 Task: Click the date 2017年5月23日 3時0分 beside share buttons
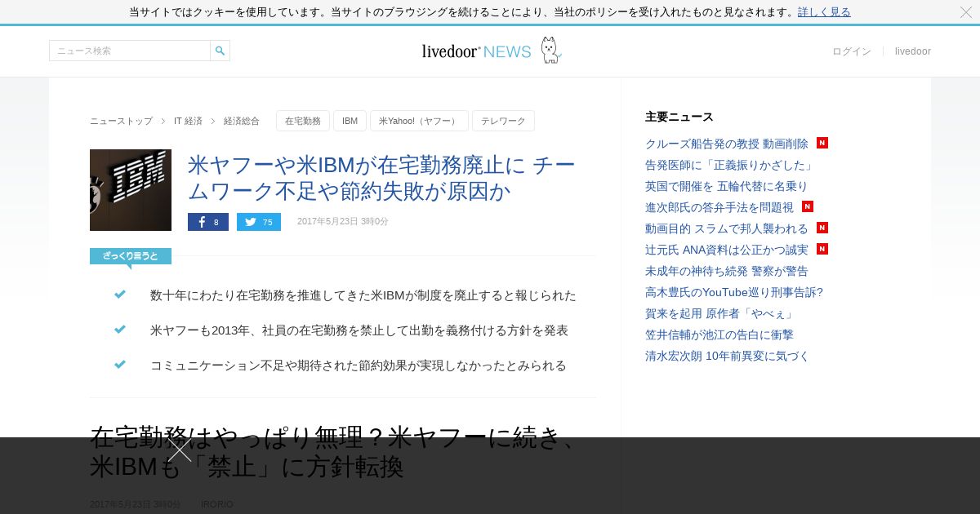pyautogui.click(x=343, y=222)
